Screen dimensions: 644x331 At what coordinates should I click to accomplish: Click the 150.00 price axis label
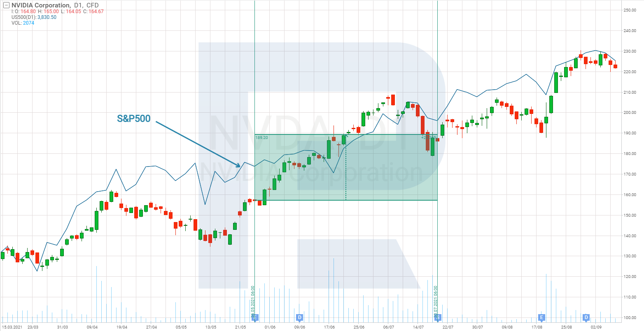click(x=630, y=215)
